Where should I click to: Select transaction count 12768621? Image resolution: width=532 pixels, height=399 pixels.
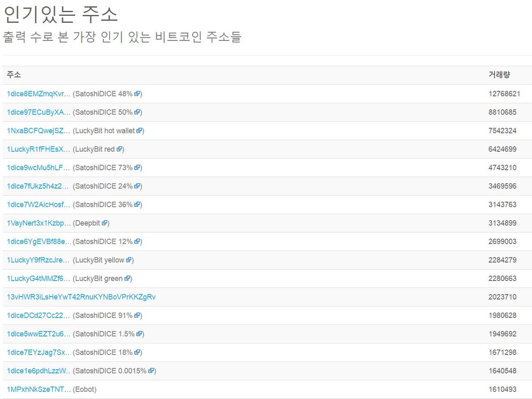tap(504, 94)
